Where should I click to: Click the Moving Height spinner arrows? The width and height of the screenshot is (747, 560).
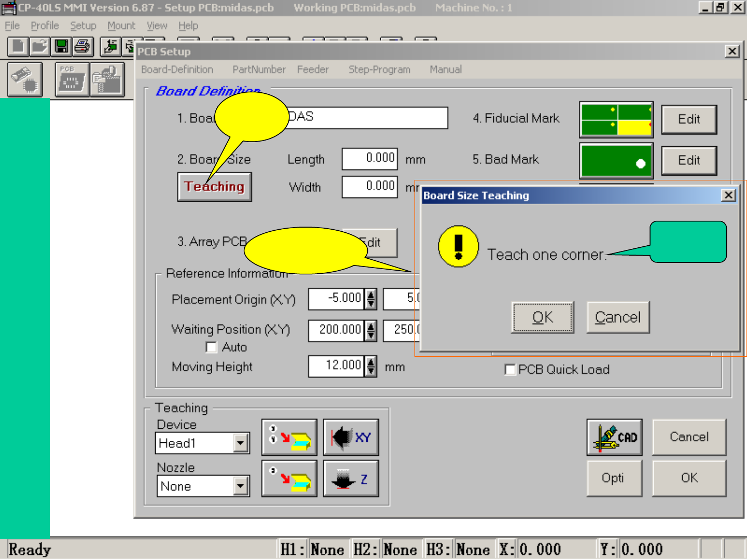coord(370,366)
